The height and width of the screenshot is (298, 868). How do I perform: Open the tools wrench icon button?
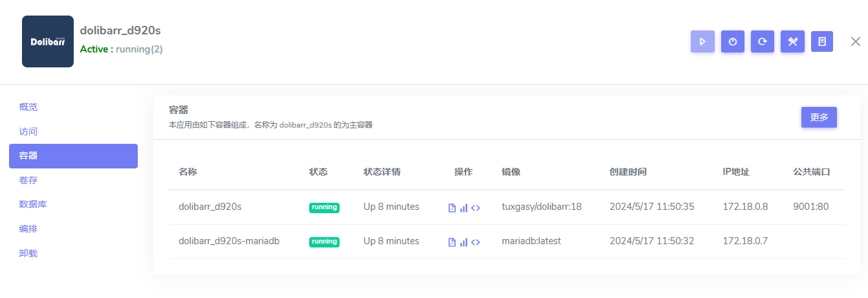(792, 41)
